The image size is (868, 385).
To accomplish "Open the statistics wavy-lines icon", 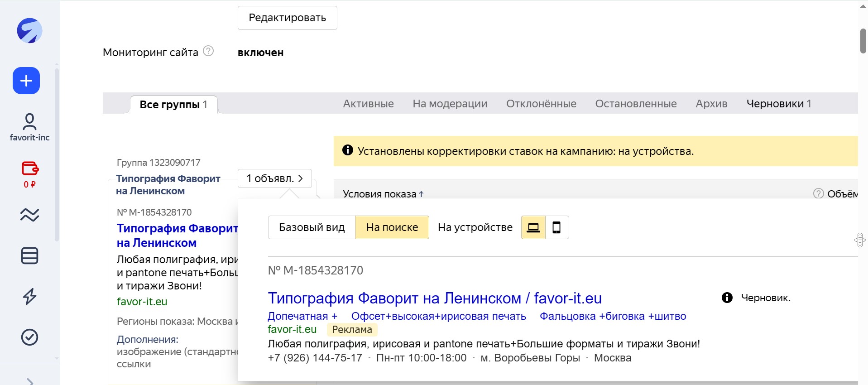I will point(29,215).
